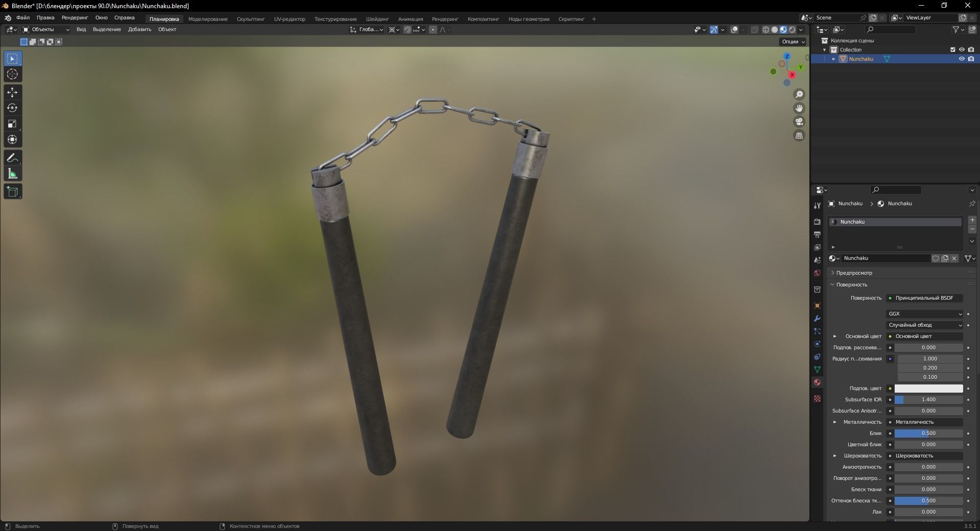Hide Nunchaku object via eye icon

click(x=962, y=59)
